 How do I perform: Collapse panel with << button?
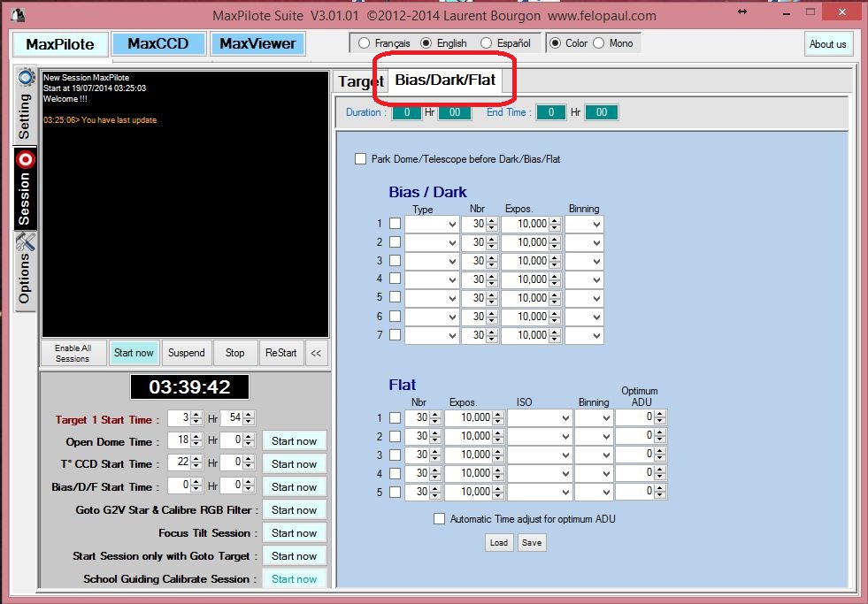[x=316, y=353]
